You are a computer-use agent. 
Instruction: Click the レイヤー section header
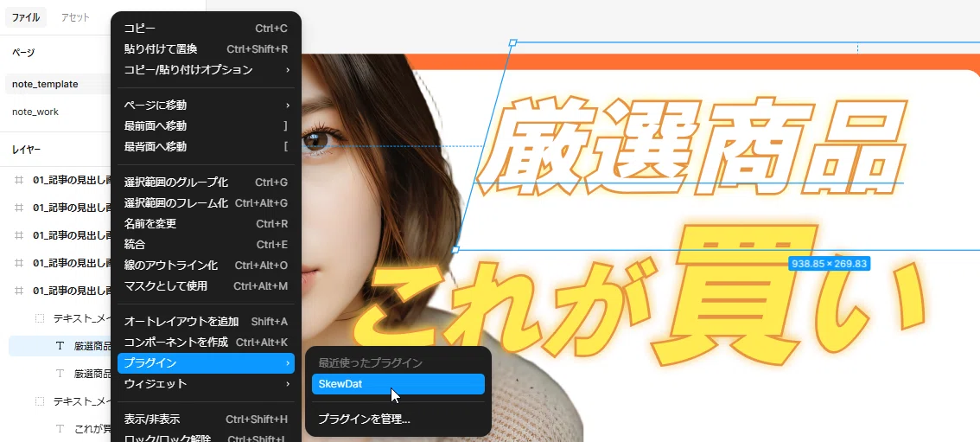coord(26,150)
